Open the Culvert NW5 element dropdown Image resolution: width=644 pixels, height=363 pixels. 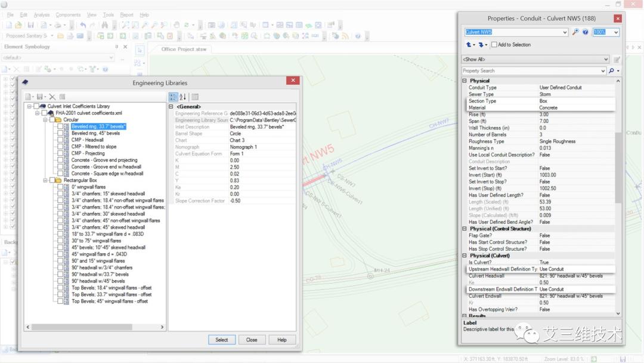(x=565, y=32)
